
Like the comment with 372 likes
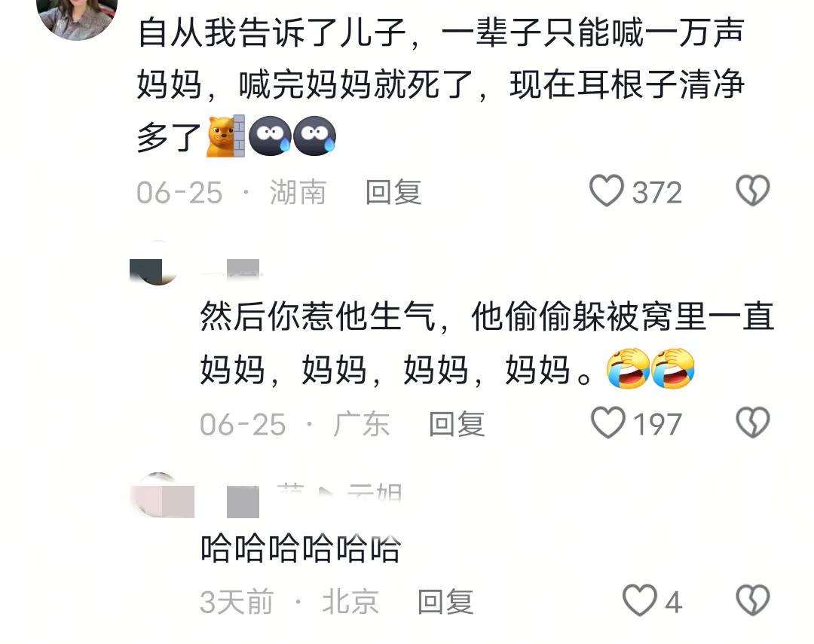[x=606, y=191]
